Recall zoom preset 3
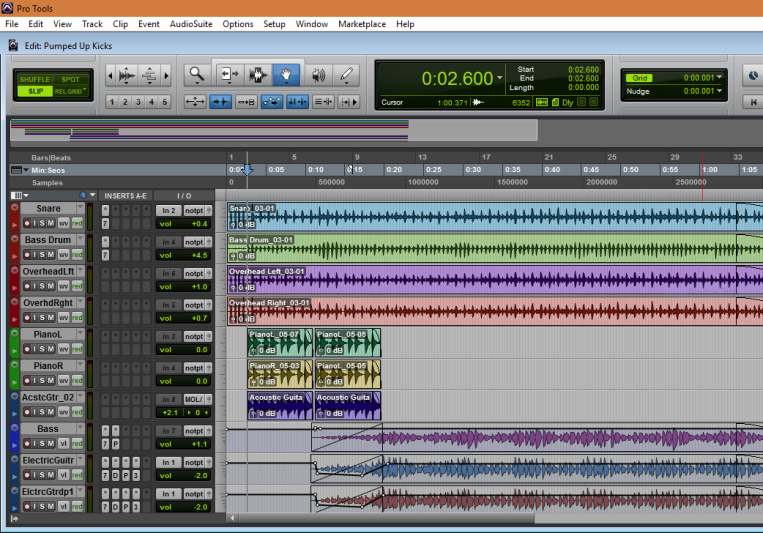Screen dimensions: 763x533 coord(138,102)
